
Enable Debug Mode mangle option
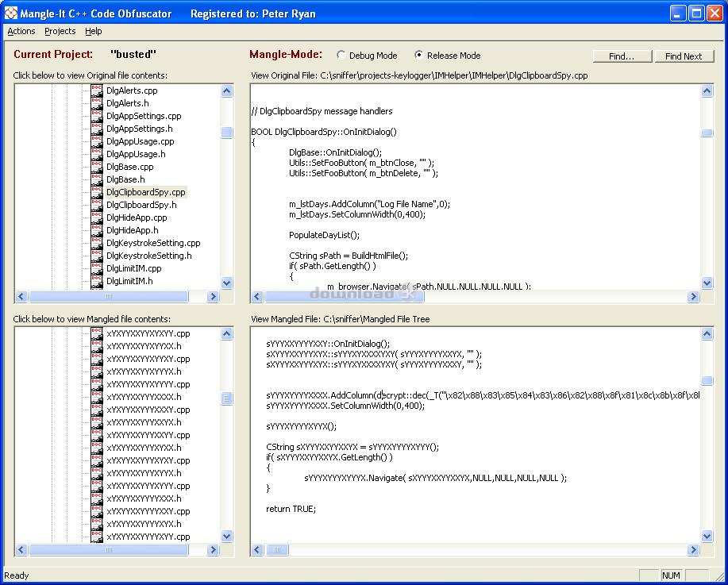click(x=341, y=56)
